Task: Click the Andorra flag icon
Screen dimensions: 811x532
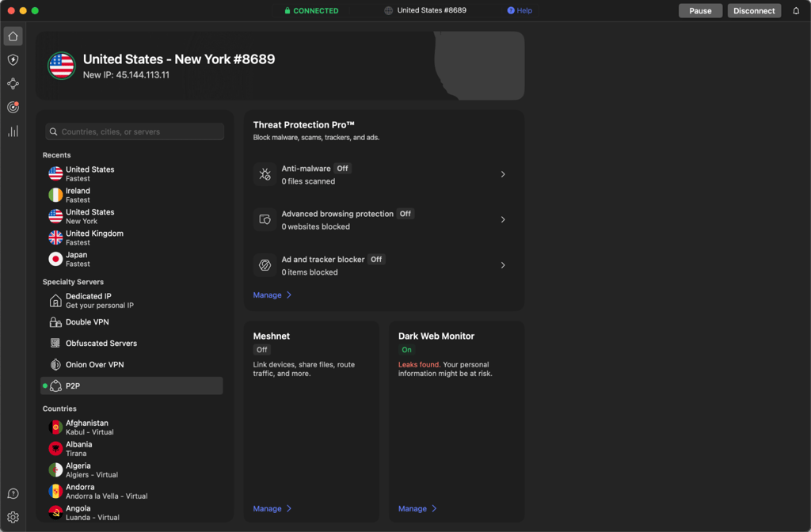Action: click(55, 491)
